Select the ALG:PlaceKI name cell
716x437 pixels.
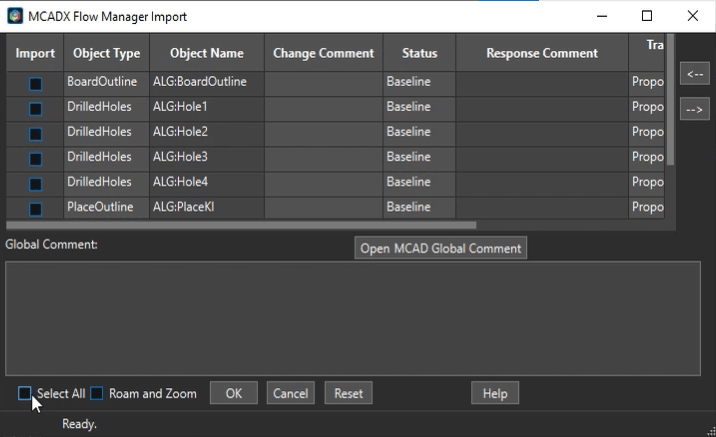(x=207, y=208)
